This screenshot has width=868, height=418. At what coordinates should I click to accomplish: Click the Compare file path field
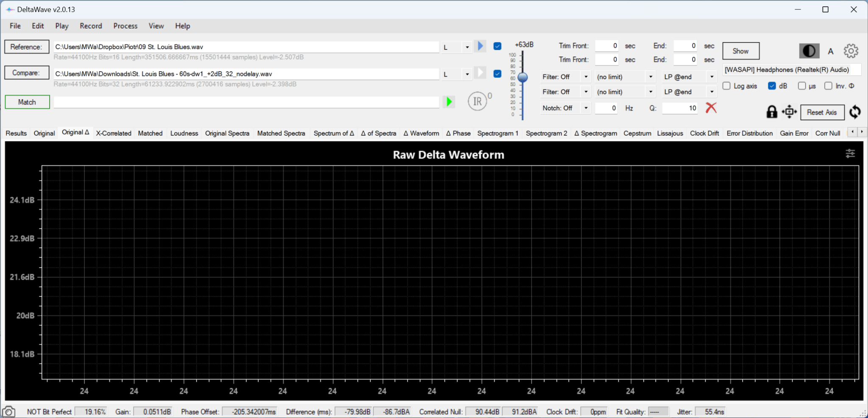(246, 74)
